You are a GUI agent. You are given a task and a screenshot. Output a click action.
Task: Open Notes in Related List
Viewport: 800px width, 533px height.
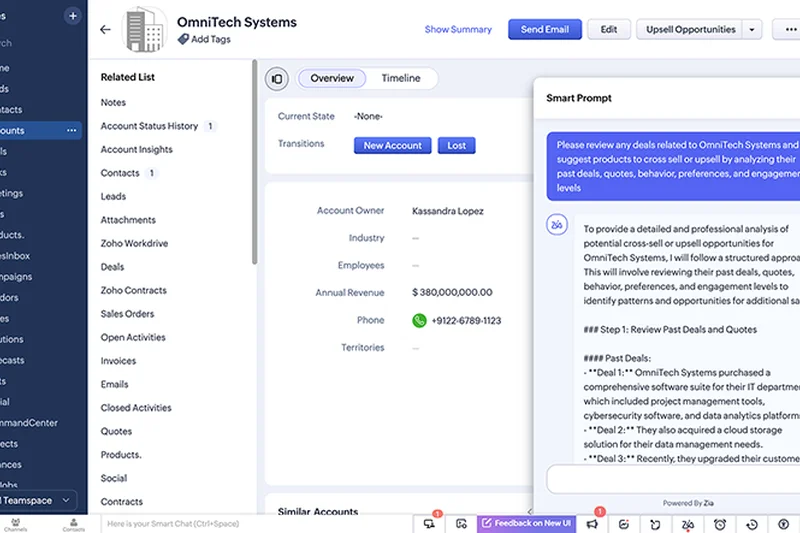click(x=113, y=103)
